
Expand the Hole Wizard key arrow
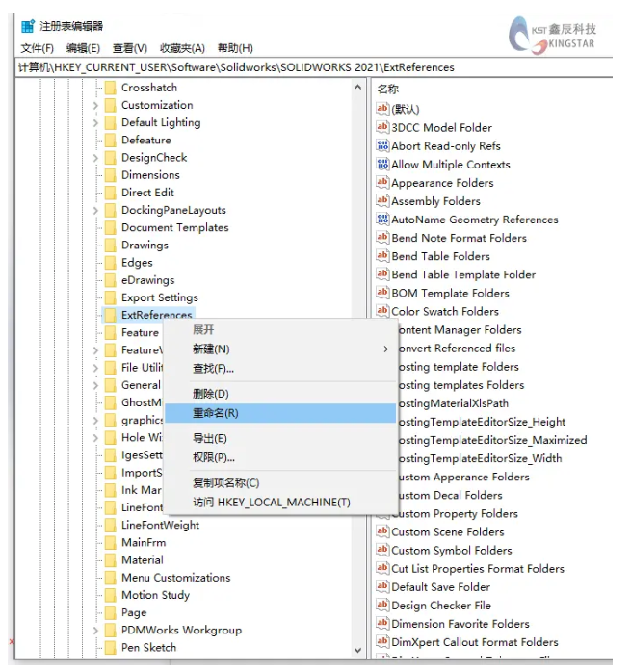[95, 438]
